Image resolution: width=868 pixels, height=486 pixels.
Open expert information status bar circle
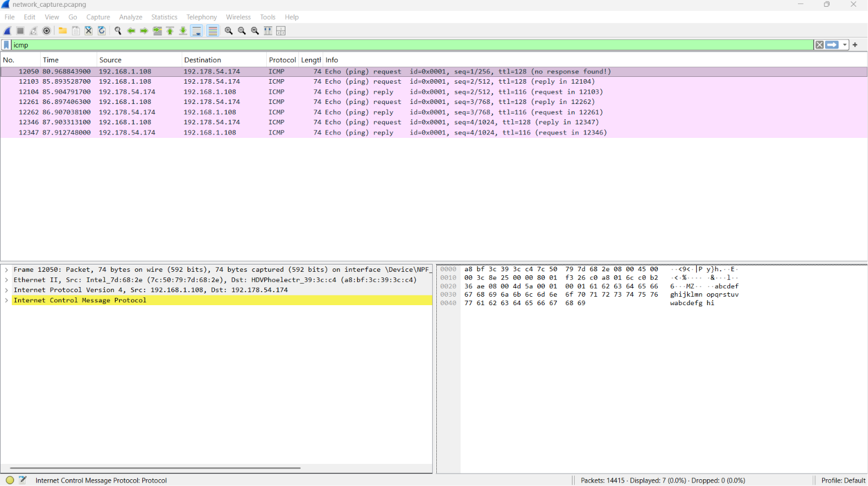[10, 480]
